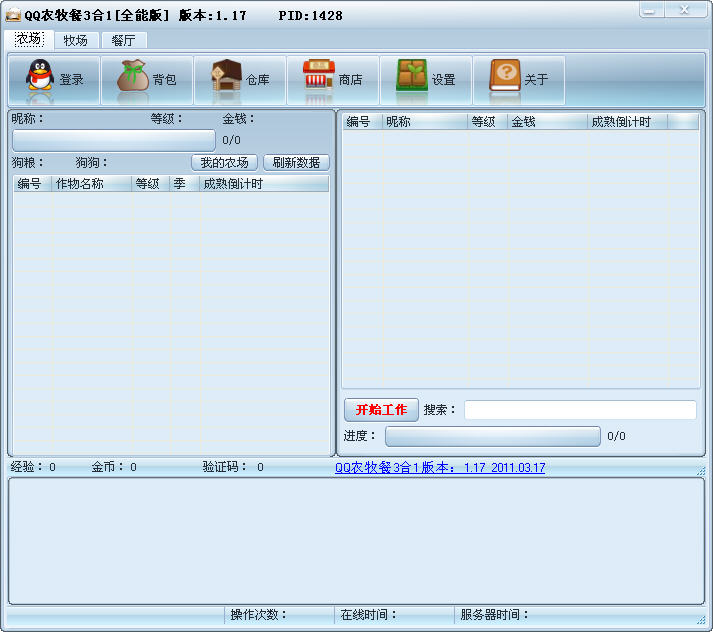Image resolution: width=713 pixels, height=632 pixels.
Task: Click inside the bottom log text area
Action: [356, 541]
